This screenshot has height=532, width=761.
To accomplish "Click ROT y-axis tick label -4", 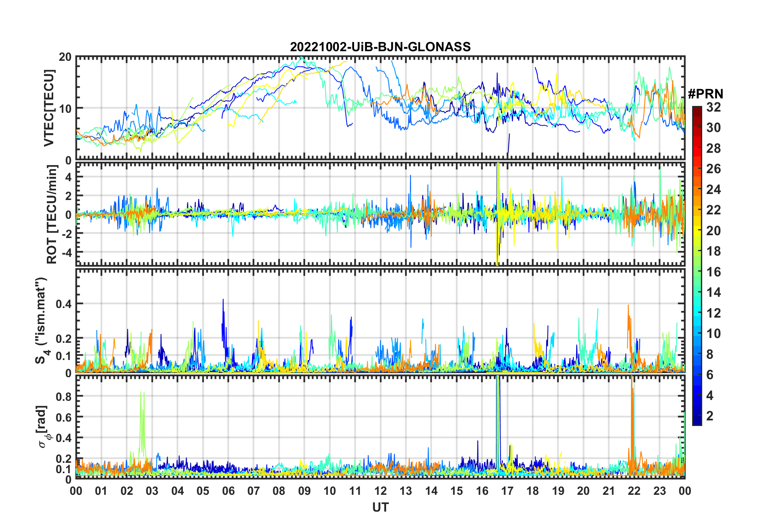I will [67, 252].
